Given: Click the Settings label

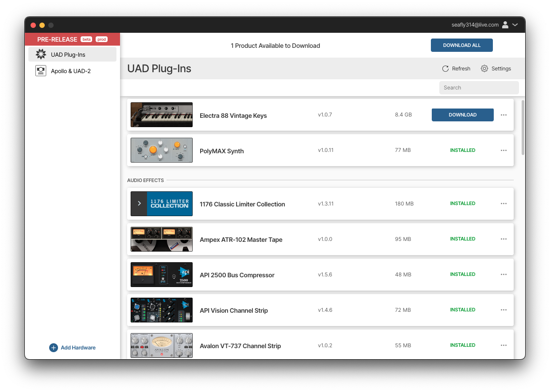Looking at the screenshot, I should 501,69.
